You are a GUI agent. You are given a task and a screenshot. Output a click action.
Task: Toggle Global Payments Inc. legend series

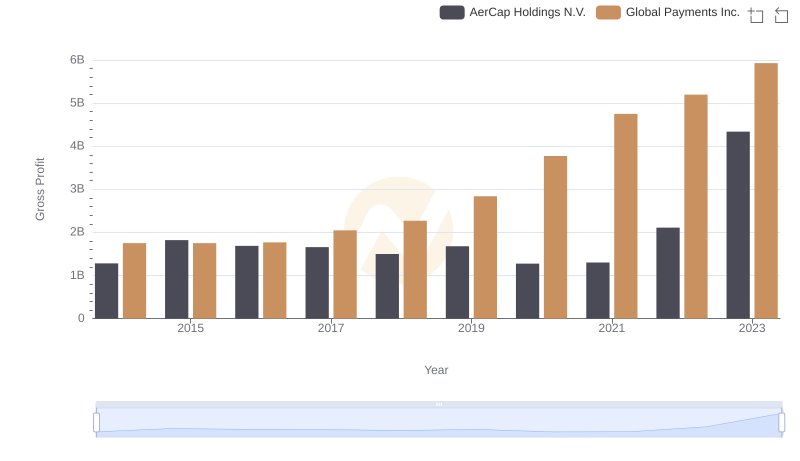click(x=668, y=12)
